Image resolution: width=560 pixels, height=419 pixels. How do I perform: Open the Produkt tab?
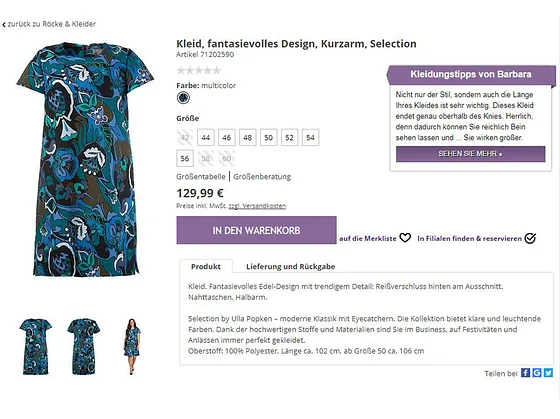click(206, 266)
